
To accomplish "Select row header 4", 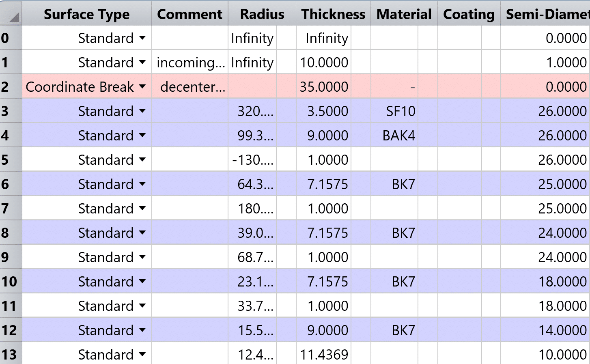I will pyautogui.click(x=11, y=135).
